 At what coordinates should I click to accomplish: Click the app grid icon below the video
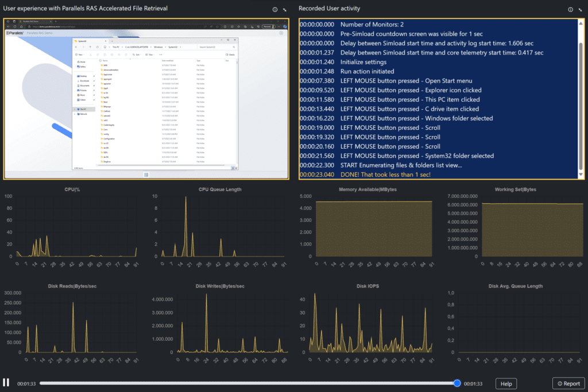tap(146, 174)
